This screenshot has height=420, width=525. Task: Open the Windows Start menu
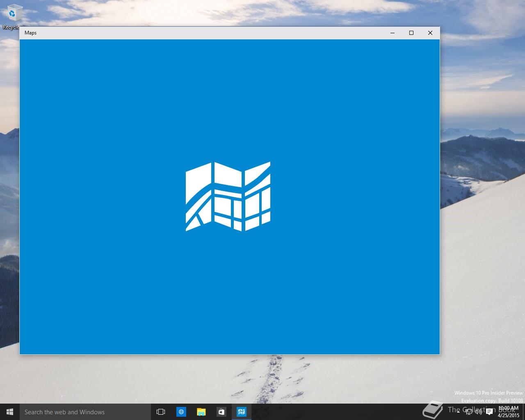[10, 412]
